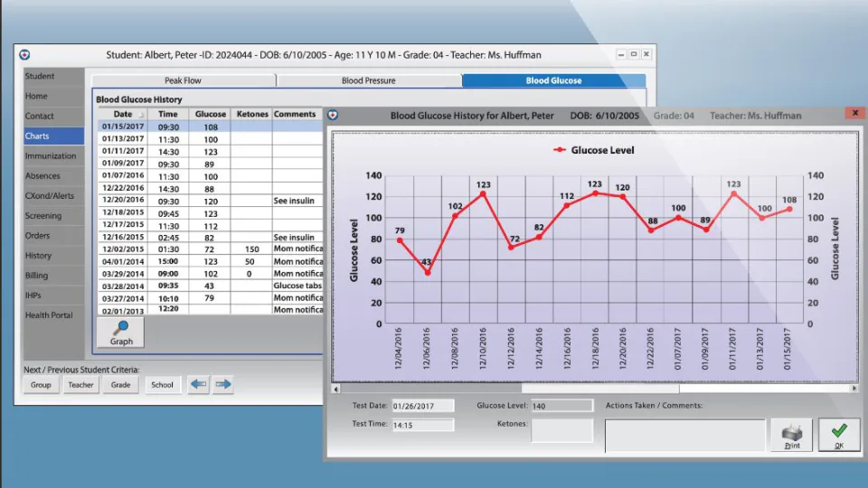
Task: Click right arrow of graph horizontal scrollbar
Action: [x=854, y=389]
